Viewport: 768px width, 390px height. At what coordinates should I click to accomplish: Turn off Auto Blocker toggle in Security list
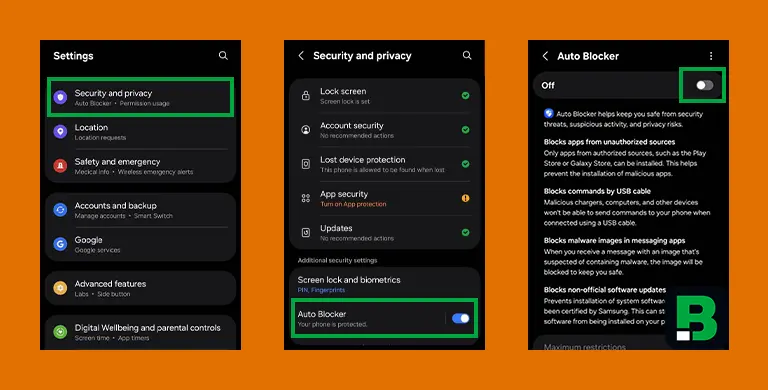click(x=460, y=318)
